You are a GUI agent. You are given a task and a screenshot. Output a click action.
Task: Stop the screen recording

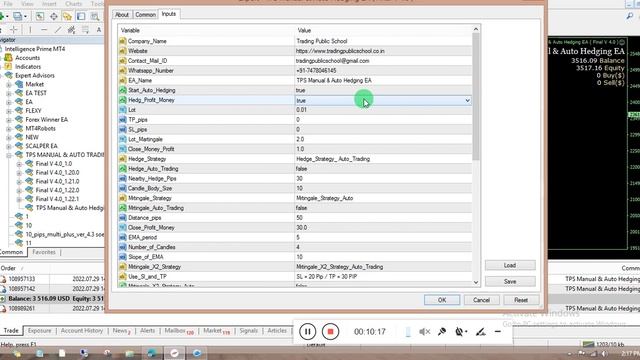pyautogui.click(x=330, y=331)
